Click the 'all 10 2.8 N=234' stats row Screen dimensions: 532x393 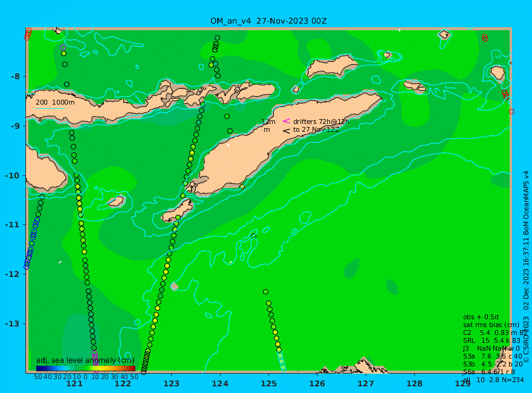[x=493, y=380]
